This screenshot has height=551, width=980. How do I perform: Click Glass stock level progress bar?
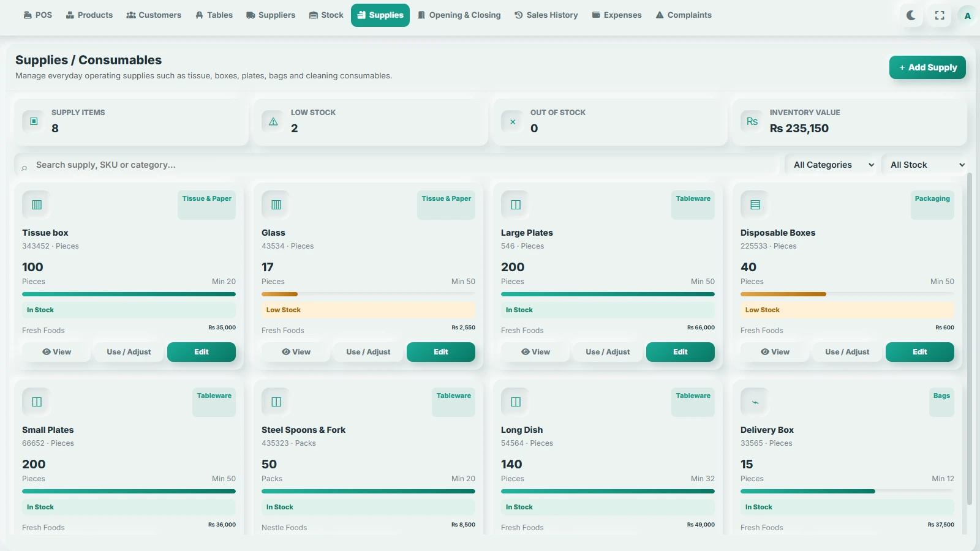(x=368, y=294)
